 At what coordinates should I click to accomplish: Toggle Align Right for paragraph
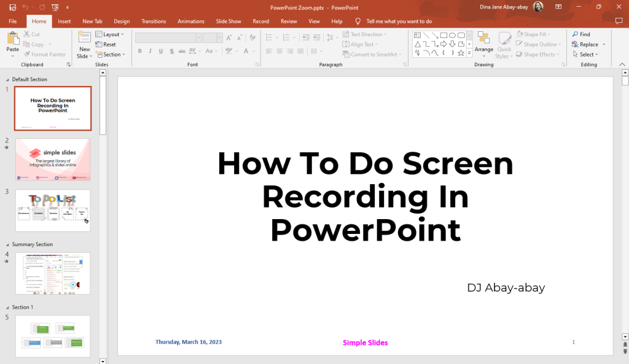click(x=290, y=51)
